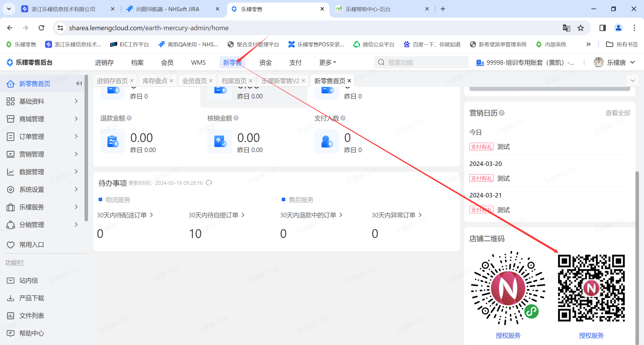The width and height of the screenshot is (644, 345).
Task: Switch to 进销存 top menu
Action: click(x=104, y=62)
